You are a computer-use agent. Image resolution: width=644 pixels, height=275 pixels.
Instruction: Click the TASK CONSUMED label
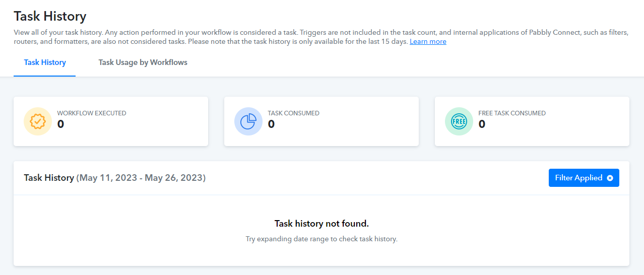coord(294,113)
